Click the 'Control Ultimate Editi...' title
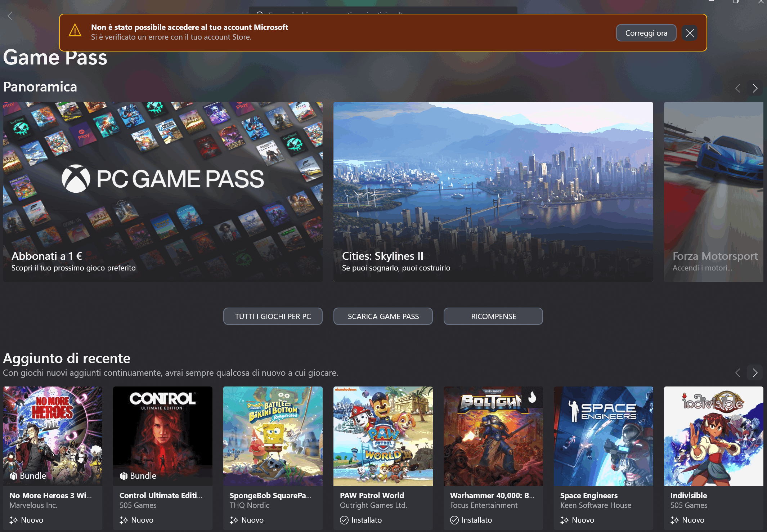The width and height of the screenshot is (767, 532). coord(161,496)
